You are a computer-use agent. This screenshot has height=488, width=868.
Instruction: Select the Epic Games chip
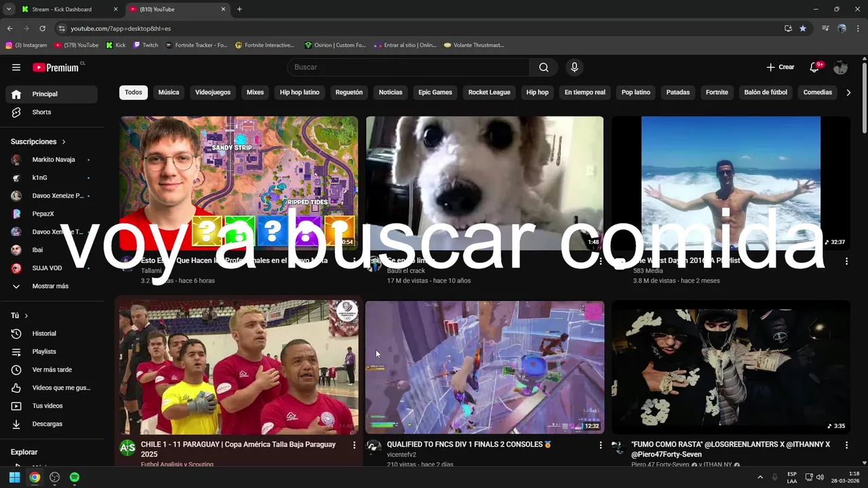click(435, 92)
